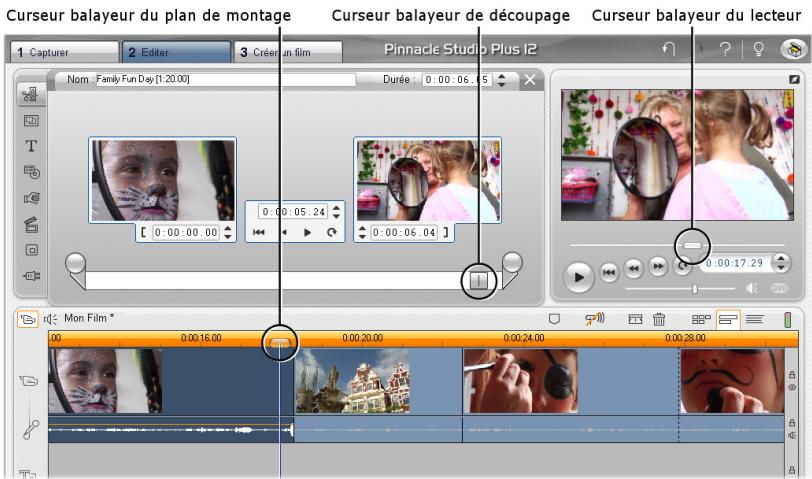Click the trim scrubber handle on the trim bar
The height and width of the screenshot is (479, 812).
(x=478, y=281)
